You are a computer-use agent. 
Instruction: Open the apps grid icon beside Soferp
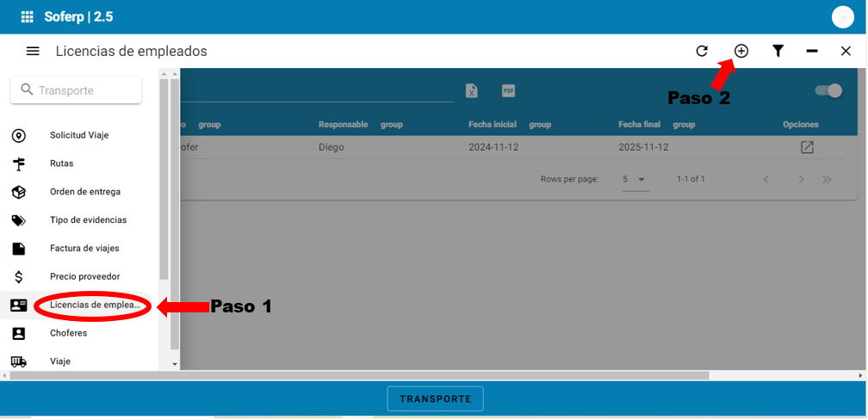(28, 16)
